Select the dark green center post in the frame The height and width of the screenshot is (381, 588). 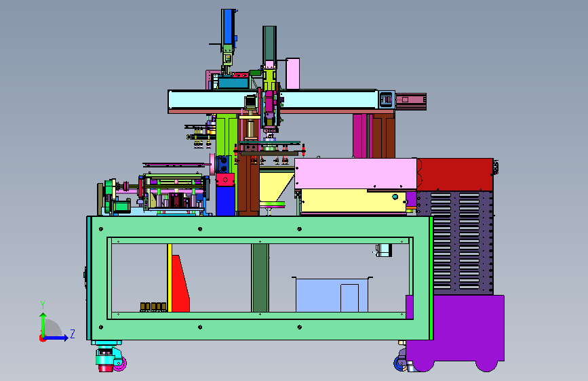[x=260, y=278]
